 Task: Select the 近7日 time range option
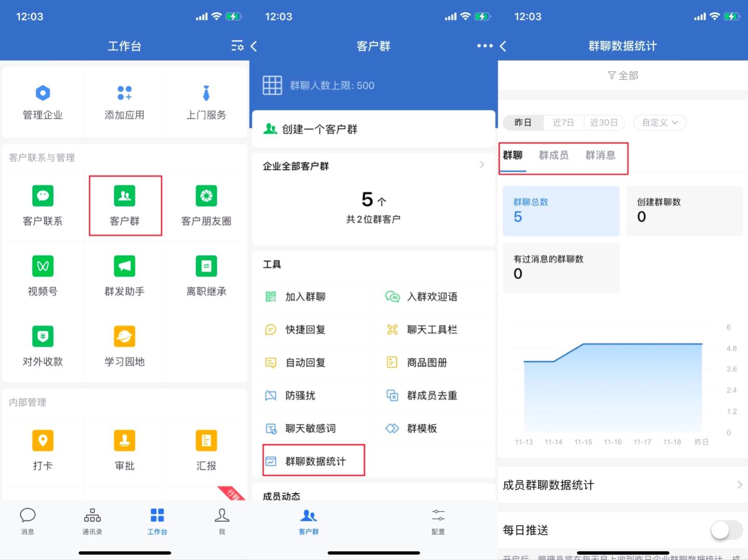563,122
